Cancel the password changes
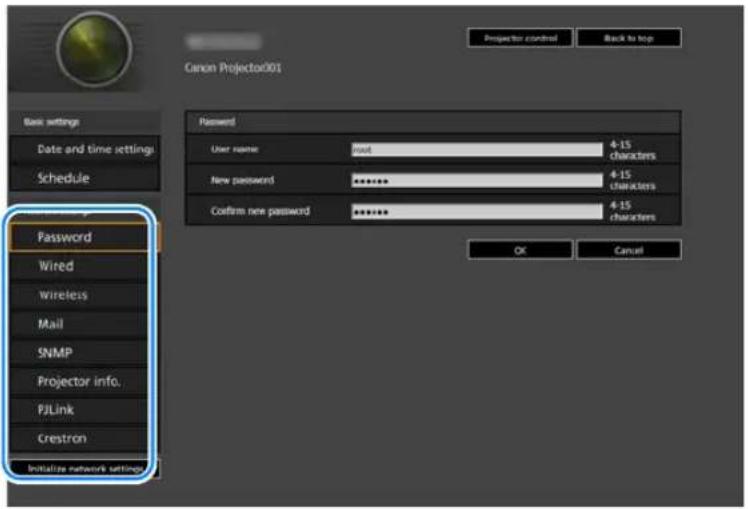This screenshot has width=748, height=509. click(x=629, y=250)
